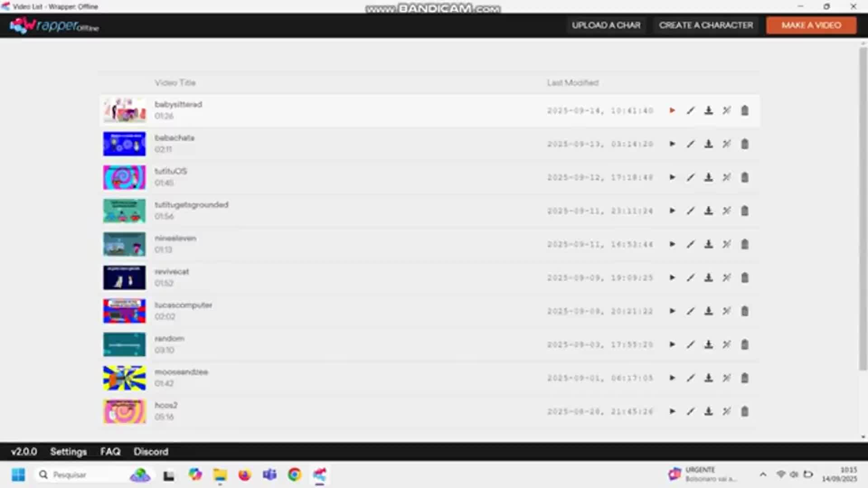Edit the tutitugetsgrounded video
Image resolution: width=868 pixels, height=488 pixels.
[690, 211]
